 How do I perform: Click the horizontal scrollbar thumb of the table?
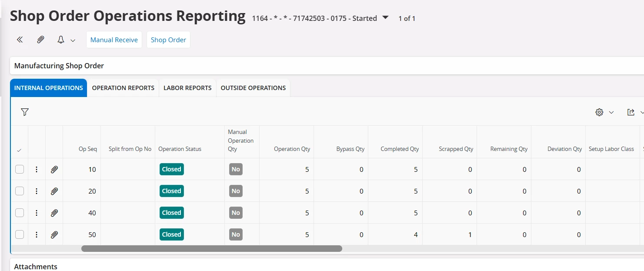click(x=212, y=248)
